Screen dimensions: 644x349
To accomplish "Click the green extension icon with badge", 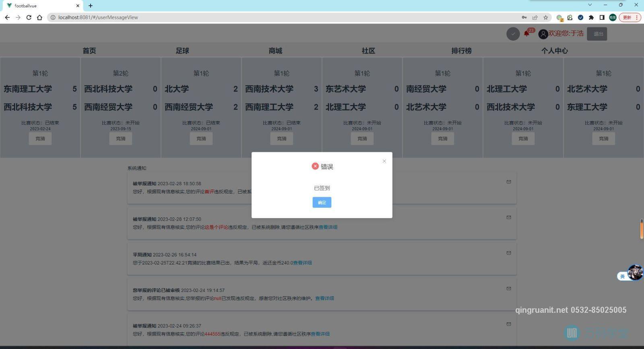I will (559, 18).
